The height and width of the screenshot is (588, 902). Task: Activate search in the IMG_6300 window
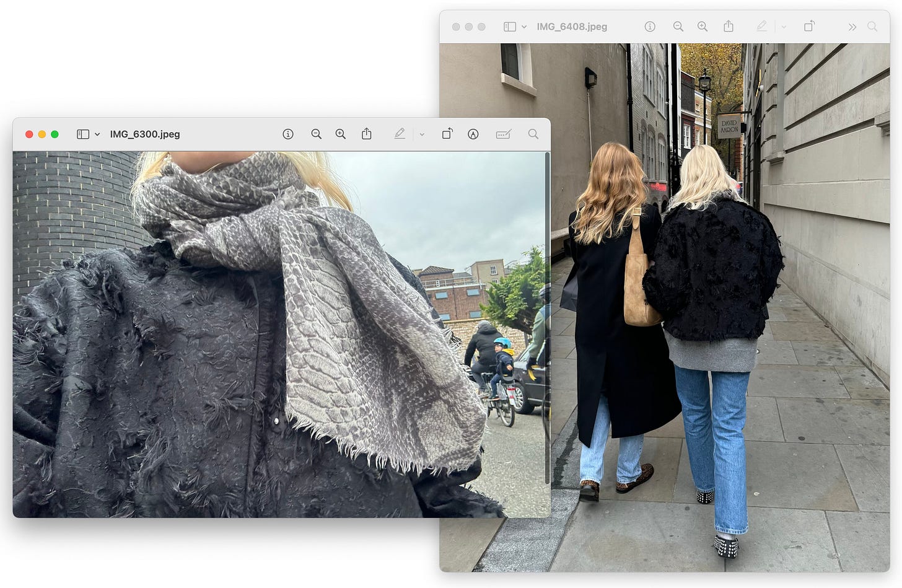tap(533, 133)
